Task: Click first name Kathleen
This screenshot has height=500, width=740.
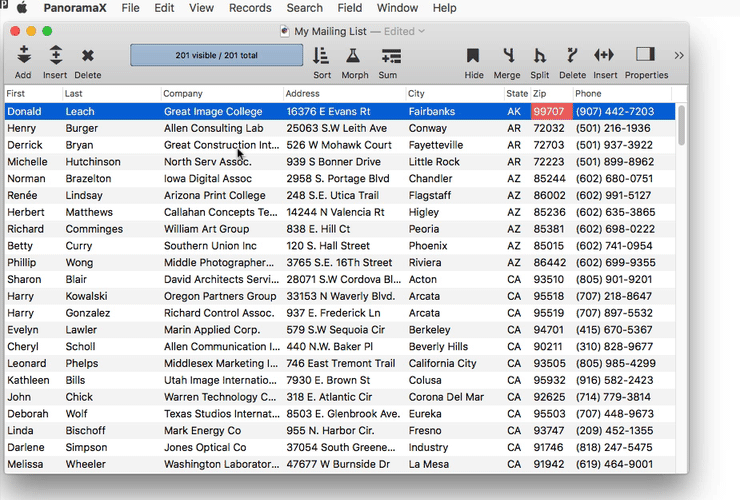Action: click(28, 380)
